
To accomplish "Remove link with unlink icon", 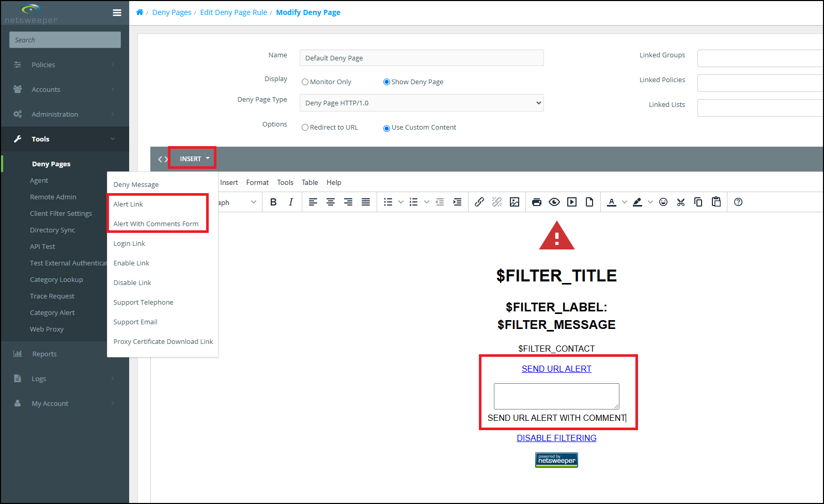I will [497, 202].
